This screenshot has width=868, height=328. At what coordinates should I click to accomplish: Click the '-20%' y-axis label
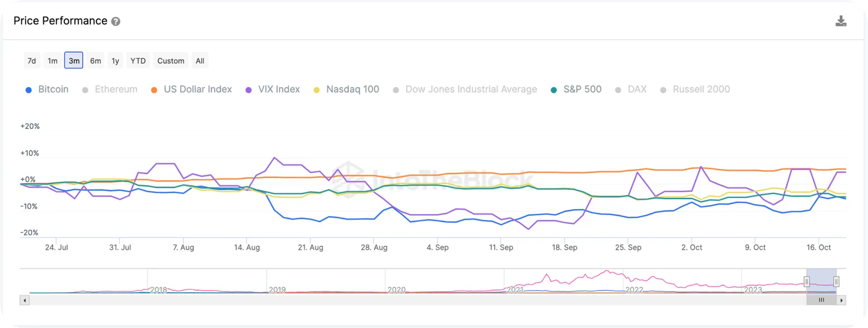point(29,233)
